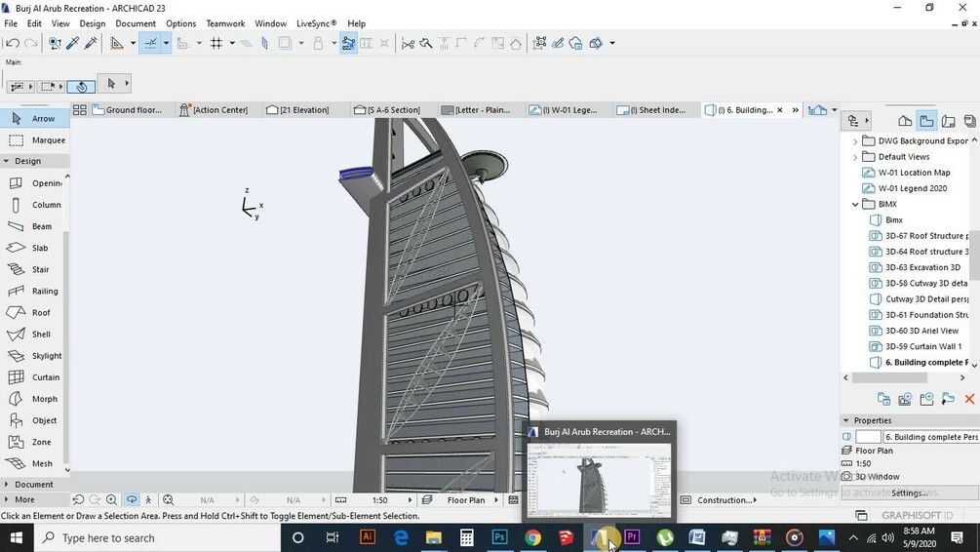Select the Arrow tool
The width and height of the screenshot is (980, 552).
tap(34, 118)
